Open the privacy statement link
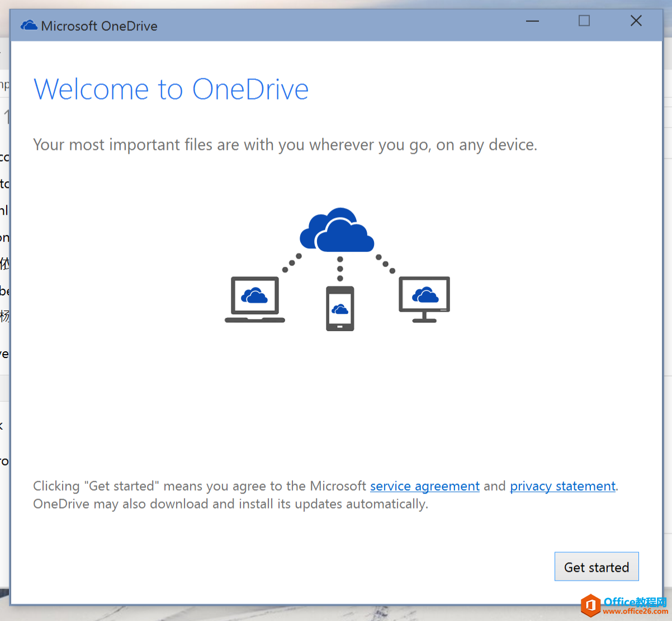 [562, 486]
